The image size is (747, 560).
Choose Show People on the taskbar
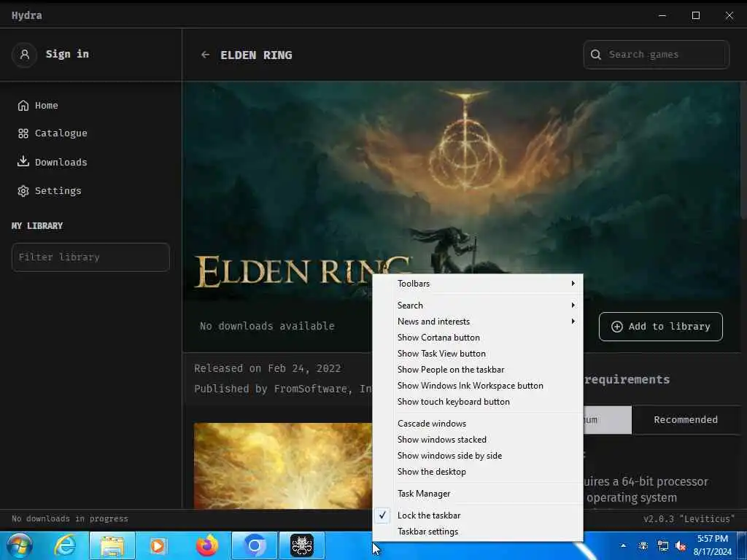pyautogui.click(x=477, y=370)
